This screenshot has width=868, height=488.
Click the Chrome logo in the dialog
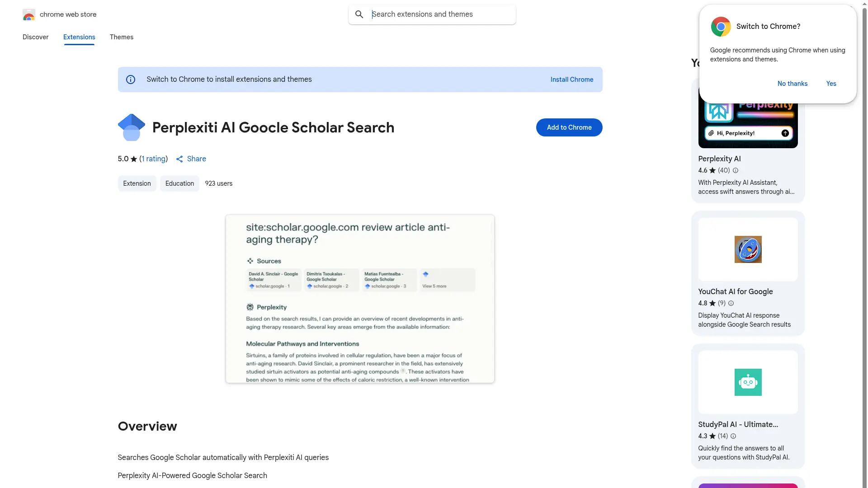(721, 27)
